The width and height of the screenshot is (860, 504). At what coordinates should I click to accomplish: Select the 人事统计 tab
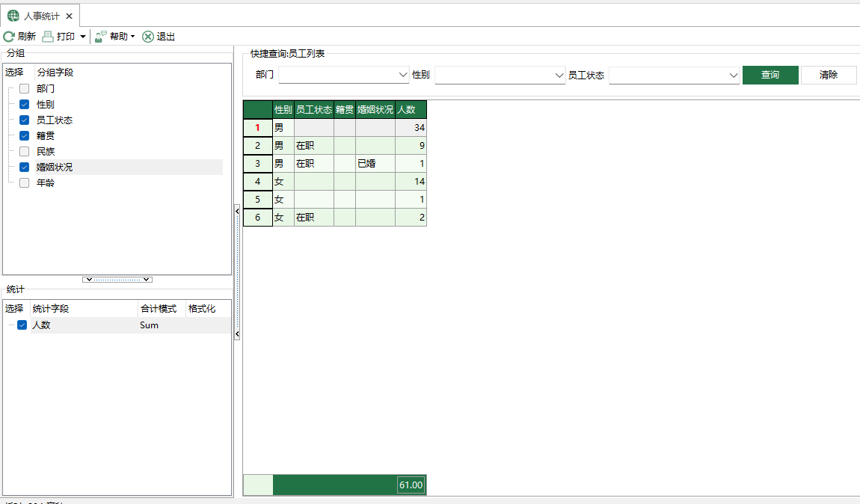tap(40, 16)
